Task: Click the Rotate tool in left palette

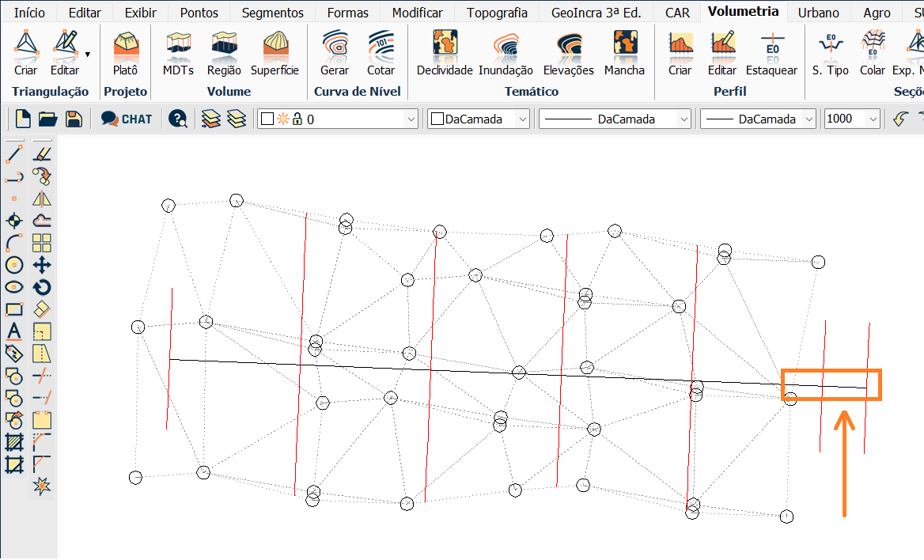Action: click(x=42, y=287)
